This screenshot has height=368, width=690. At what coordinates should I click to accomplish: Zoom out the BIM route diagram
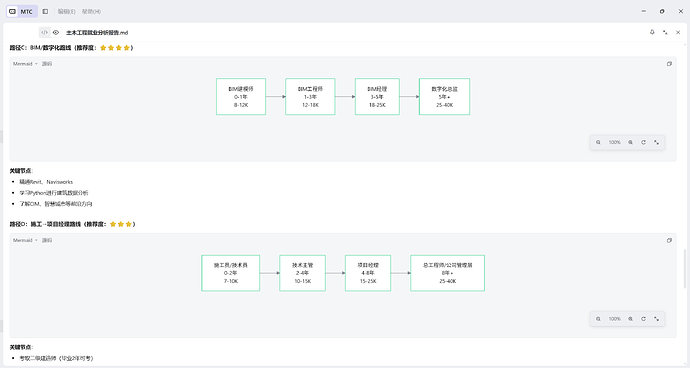coord(598,142)
